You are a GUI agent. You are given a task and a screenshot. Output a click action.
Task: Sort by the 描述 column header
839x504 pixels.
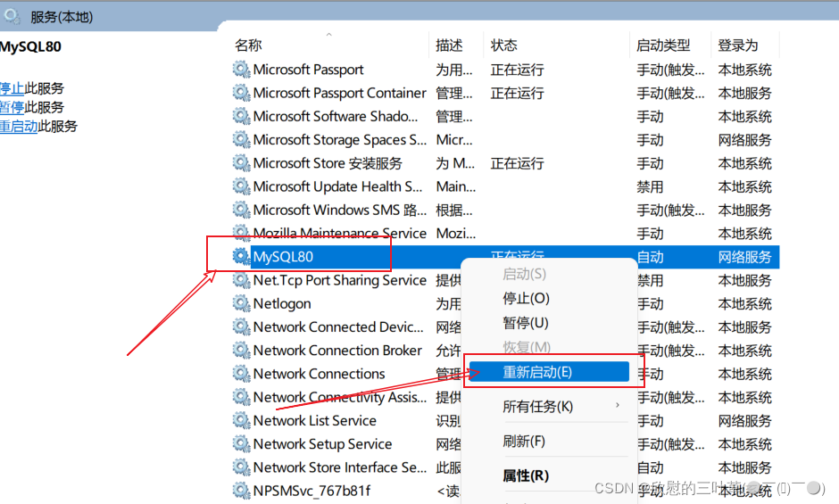[449, 45]
